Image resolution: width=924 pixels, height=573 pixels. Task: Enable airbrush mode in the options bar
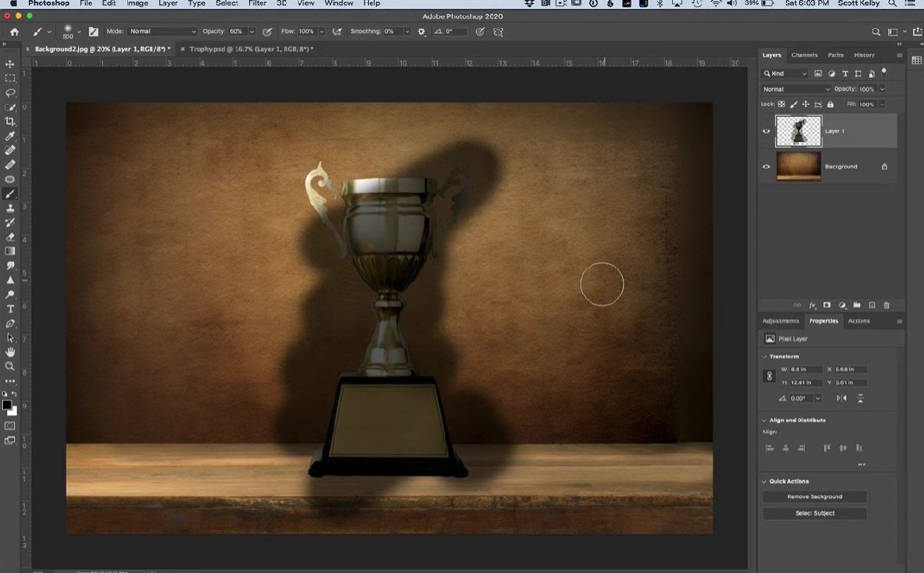click(337, 31)
